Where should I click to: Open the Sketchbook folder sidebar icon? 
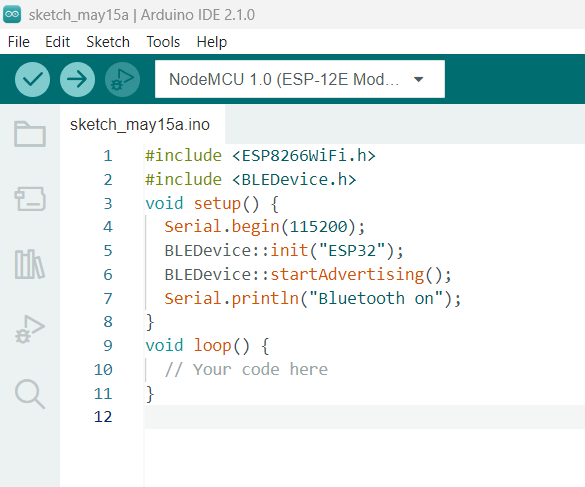point(30,134)
